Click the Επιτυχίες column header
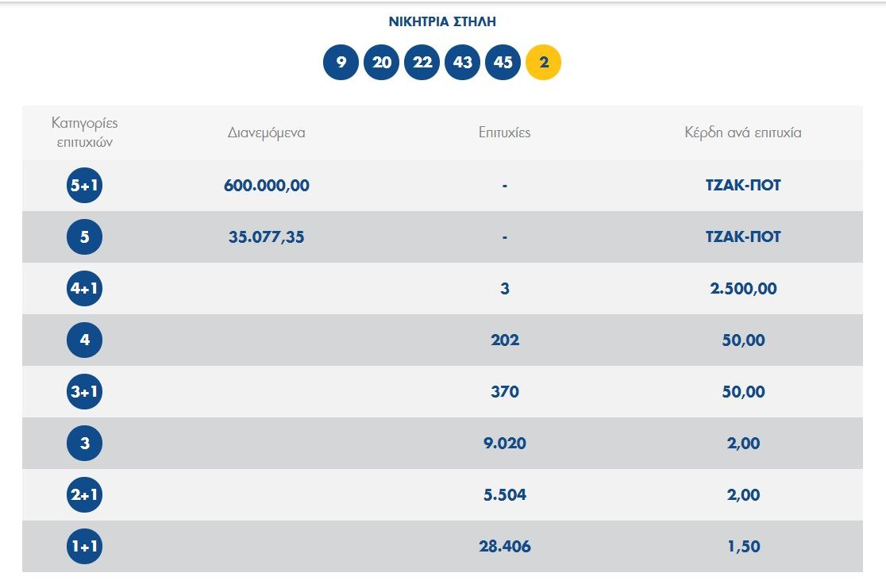The width and height of the screenshot is (886, 588). click(504, 133)
